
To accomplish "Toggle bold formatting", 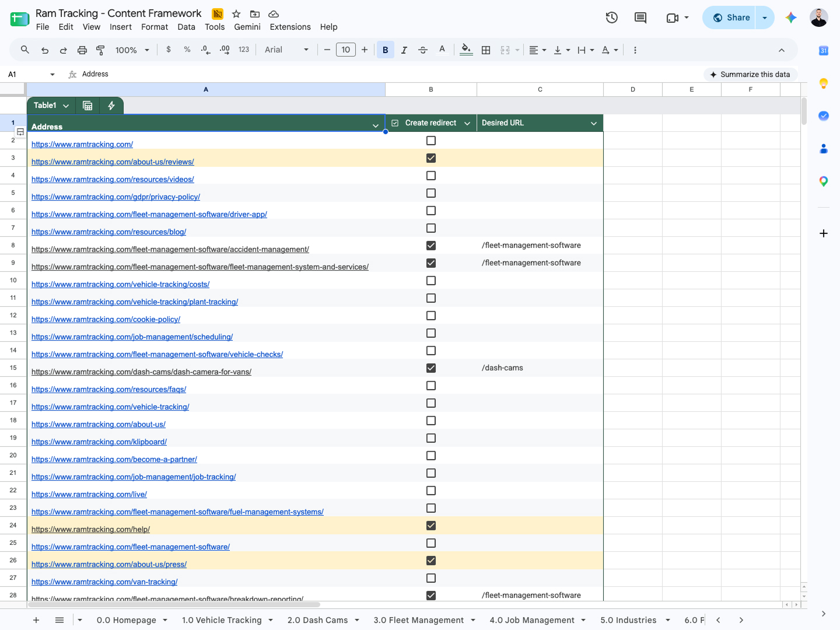I will 386,50.
